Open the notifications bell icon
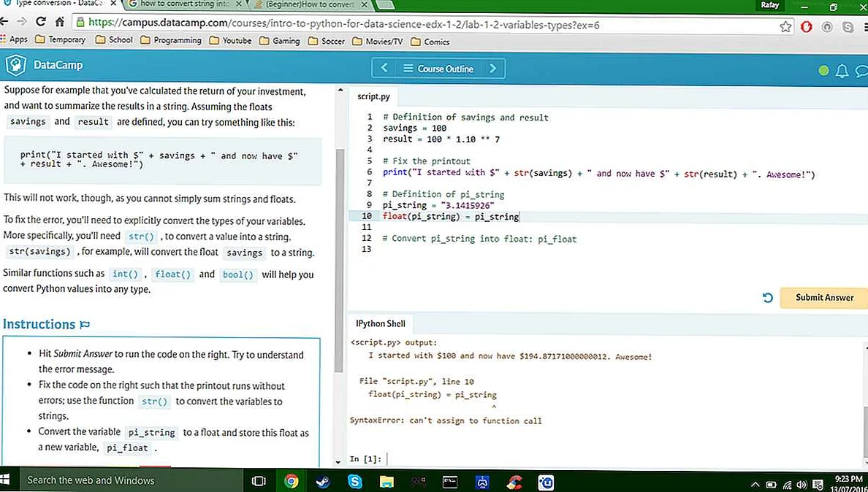Image resolution: width=868 pixels, height=492 pixels. click(842, 71)
